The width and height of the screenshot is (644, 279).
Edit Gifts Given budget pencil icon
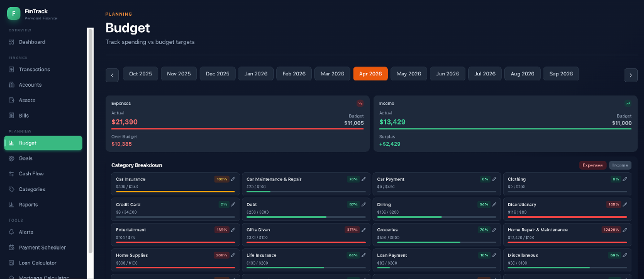(364, 230)
